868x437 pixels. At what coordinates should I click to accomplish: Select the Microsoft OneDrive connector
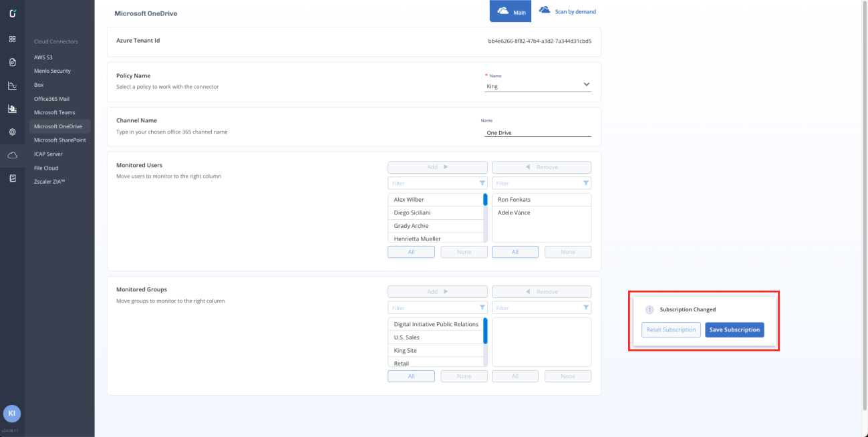[59, 126]
